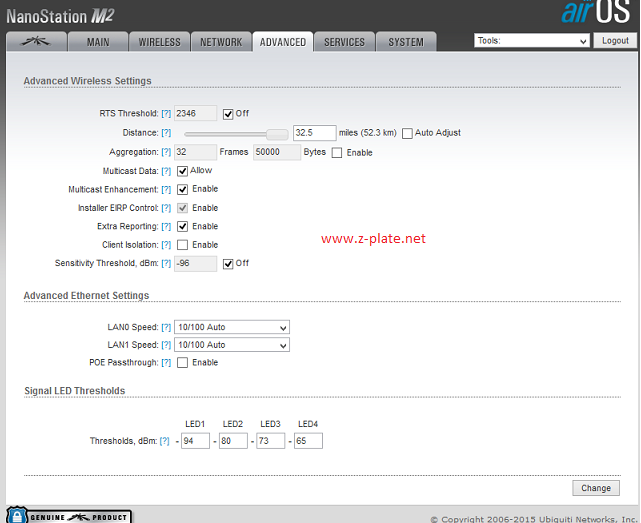Click the airOS logo

pyautogui.click(x=596, y=12)
